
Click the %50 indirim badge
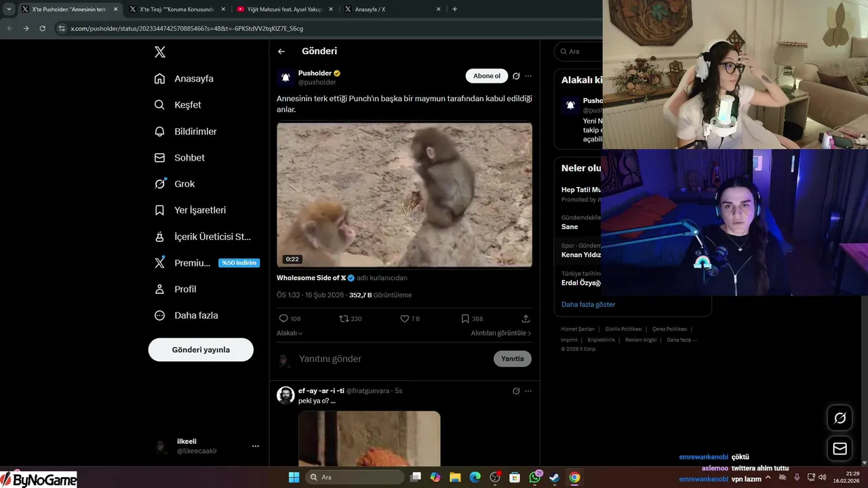click(x=239, y=263)
